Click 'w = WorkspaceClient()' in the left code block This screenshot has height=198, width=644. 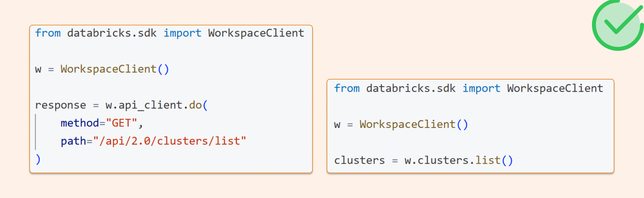102,69
